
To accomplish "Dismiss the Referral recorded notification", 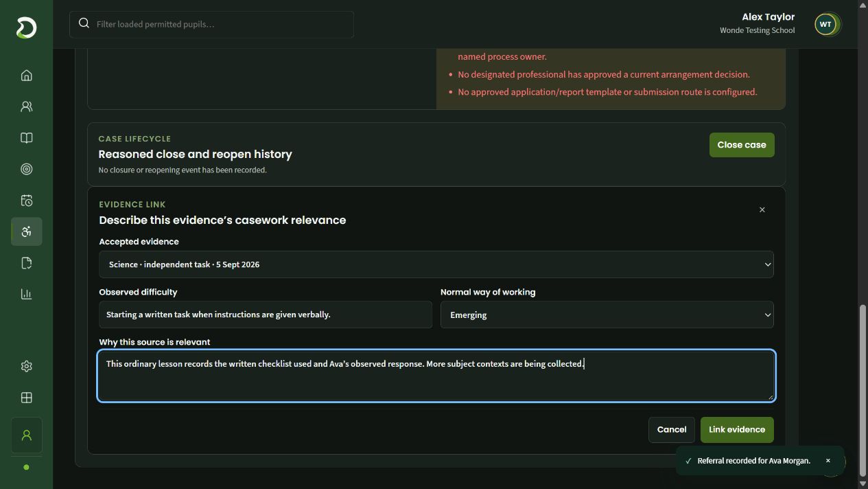I will coord(828,461).
